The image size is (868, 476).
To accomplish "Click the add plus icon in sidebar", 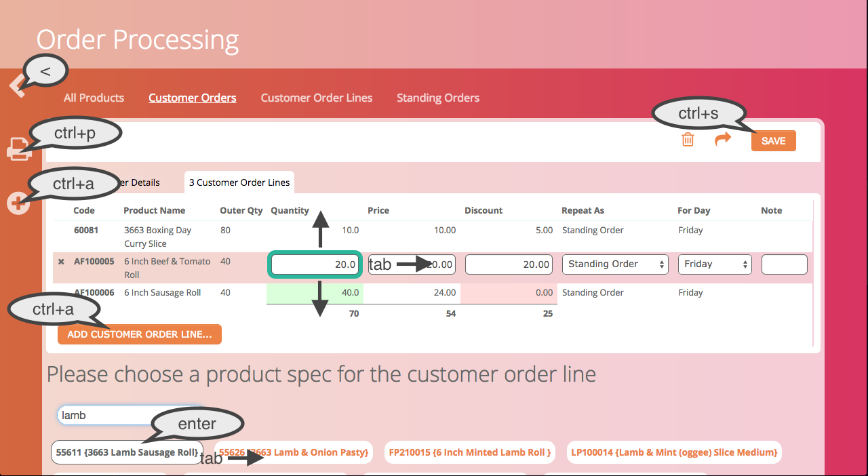I will tap(18, 203).
